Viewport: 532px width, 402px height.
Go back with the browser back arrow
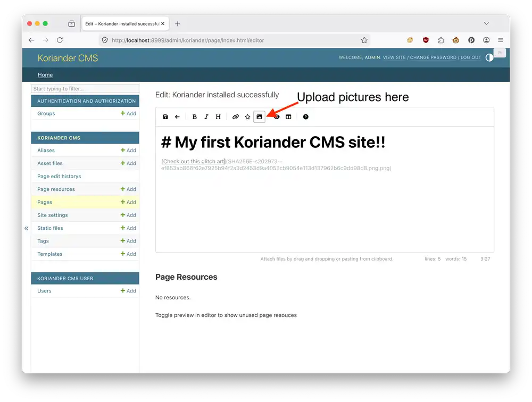(31, 40)
